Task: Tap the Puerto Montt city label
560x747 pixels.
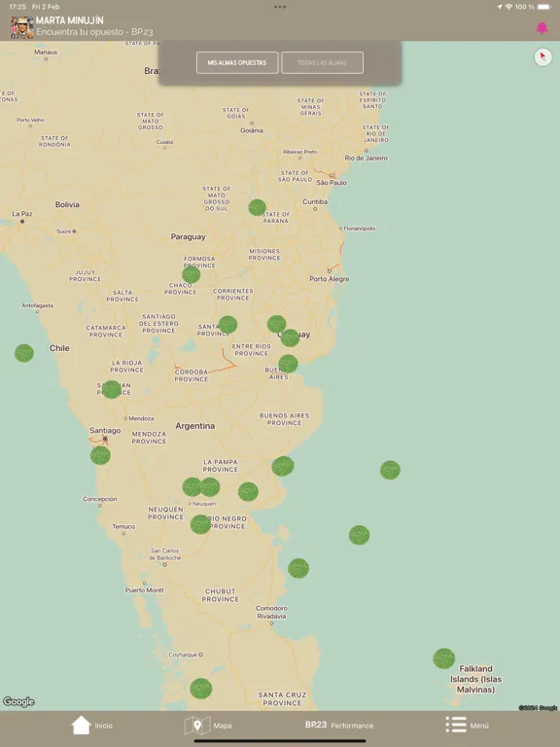Action: tap(144, 589)
